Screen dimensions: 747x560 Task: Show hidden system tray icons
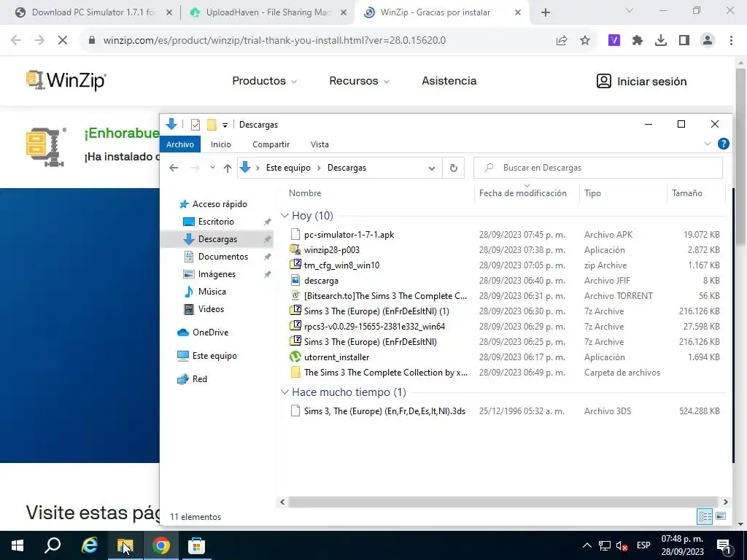587,545
